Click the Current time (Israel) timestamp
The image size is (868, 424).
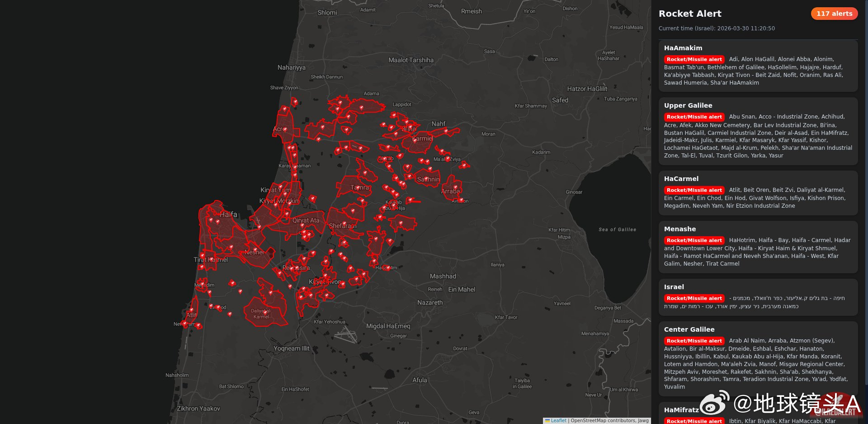tap(717, 29)
